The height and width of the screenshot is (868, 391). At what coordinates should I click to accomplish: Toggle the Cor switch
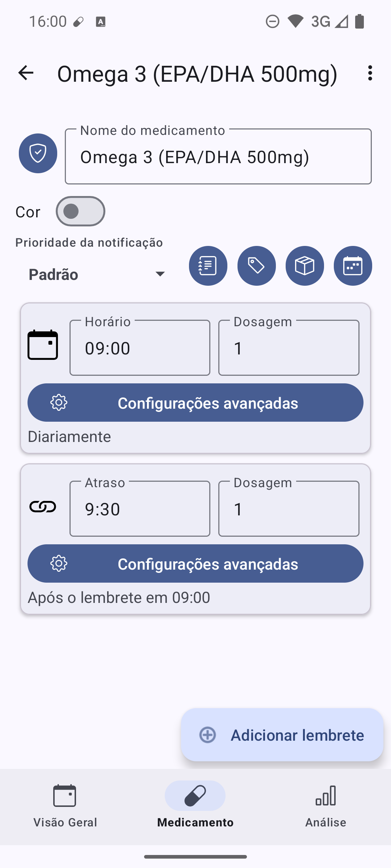coord(80,211)
